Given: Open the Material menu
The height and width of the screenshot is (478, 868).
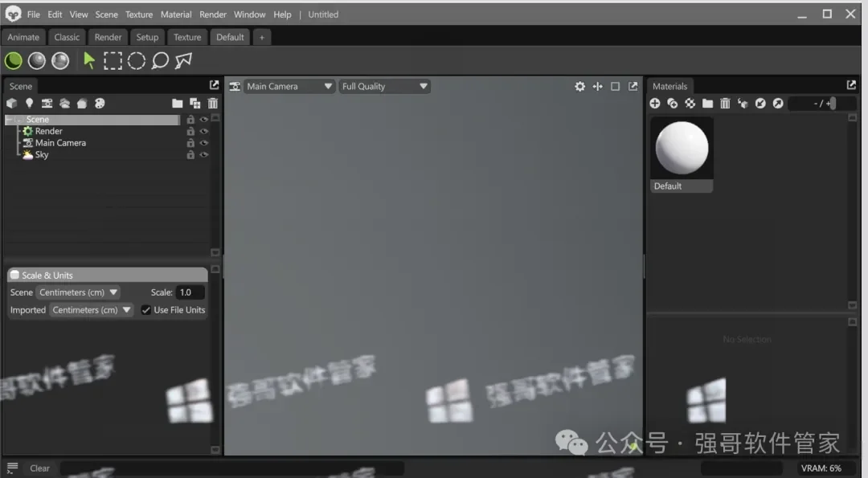Looking at the screenshot, I should pyautogui.click(x=176, y=14).
